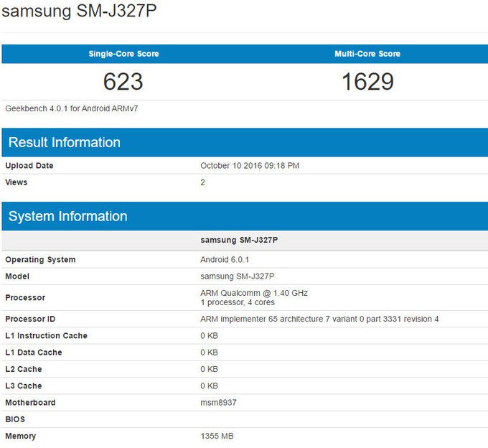Select the Views row label
The height and width of the screenshot is (448, 488).
17,182
